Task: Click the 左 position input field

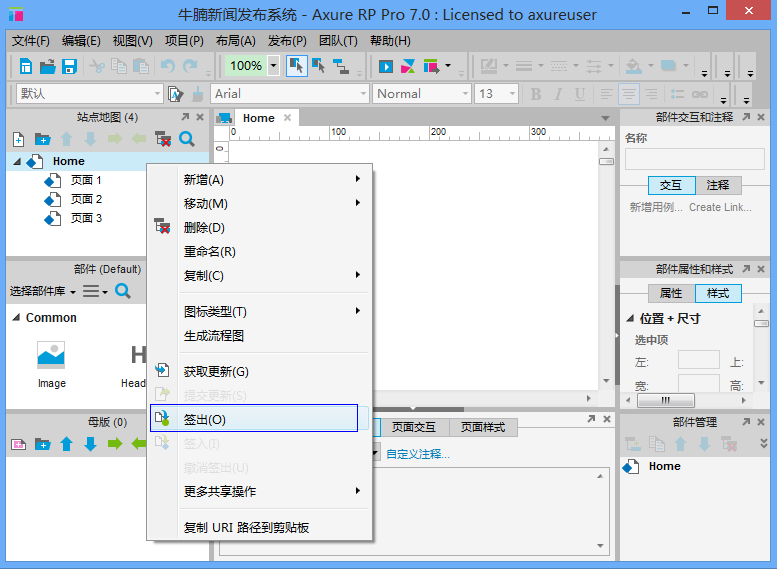Action: coord(698,359)
